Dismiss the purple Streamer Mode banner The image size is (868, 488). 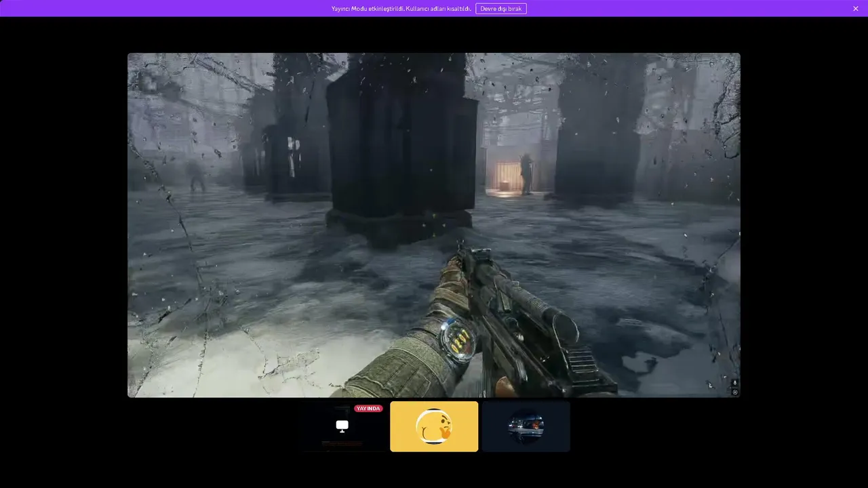(x=856, y=8)
